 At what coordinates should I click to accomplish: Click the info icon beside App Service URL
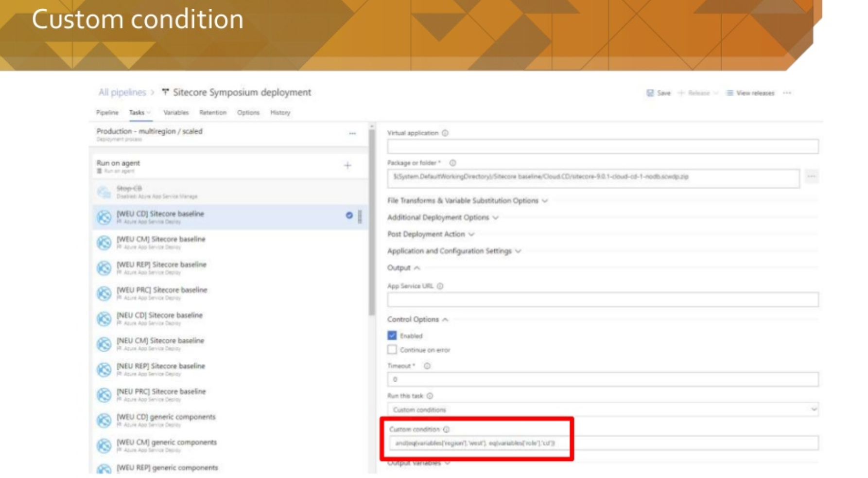(440, 287)
